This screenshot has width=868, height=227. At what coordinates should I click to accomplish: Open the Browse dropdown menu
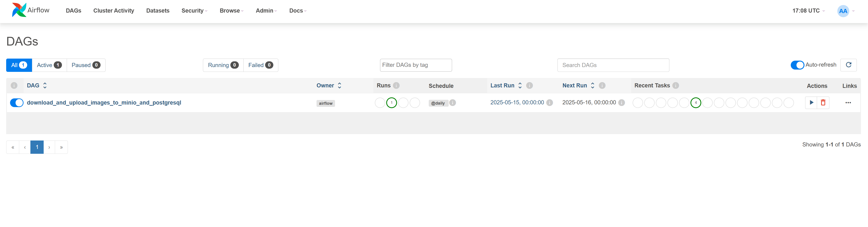pyautogui.click(x=231, y=11)
